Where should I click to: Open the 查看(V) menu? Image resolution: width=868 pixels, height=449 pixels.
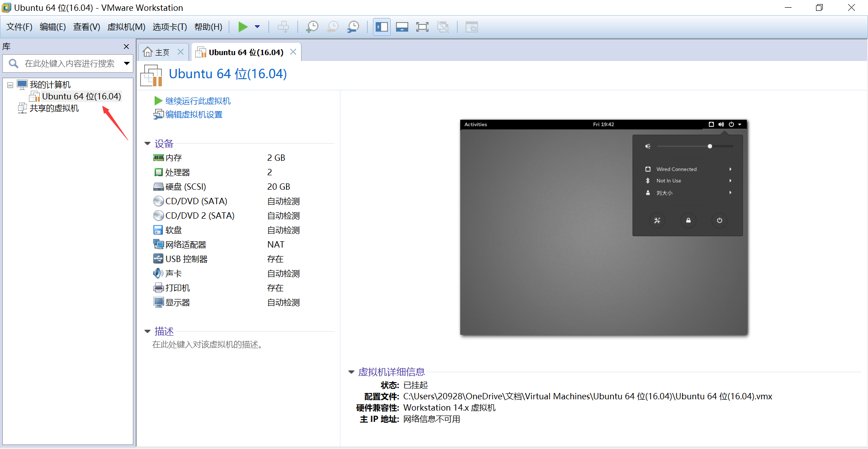click(87, 27)
